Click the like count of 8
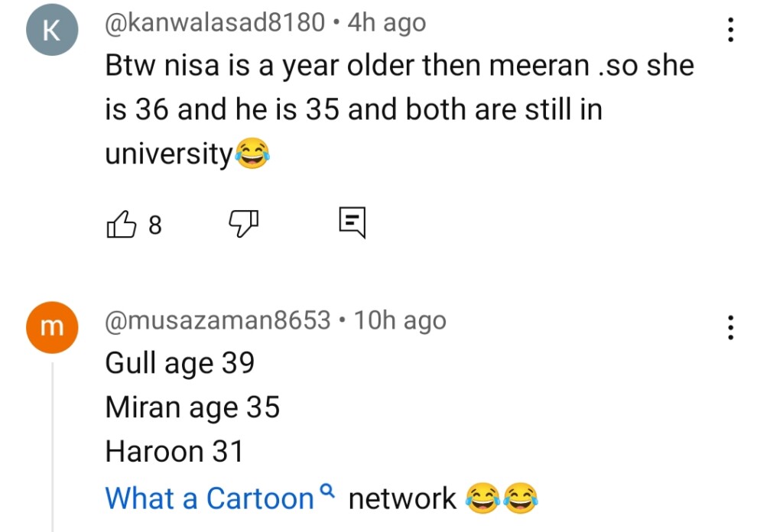Image resolution: width=783 pixels, height=532 pixels. [155, 225]
